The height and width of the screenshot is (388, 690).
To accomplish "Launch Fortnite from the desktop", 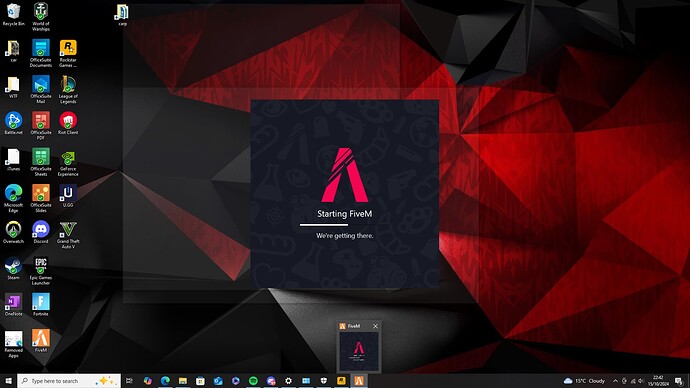I will (x=40, y=304).
